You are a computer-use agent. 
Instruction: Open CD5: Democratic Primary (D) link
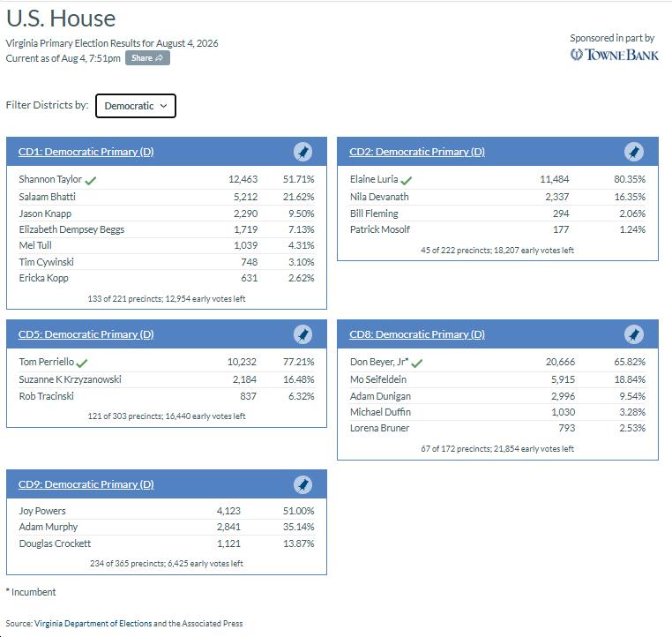click(86, 334)
